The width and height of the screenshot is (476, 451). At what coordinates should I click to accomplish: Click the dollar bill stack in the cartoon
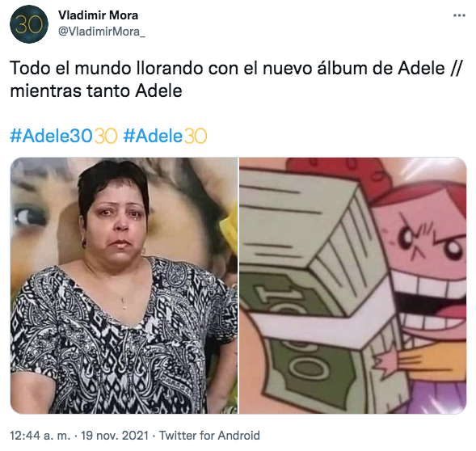pos(316,289)
